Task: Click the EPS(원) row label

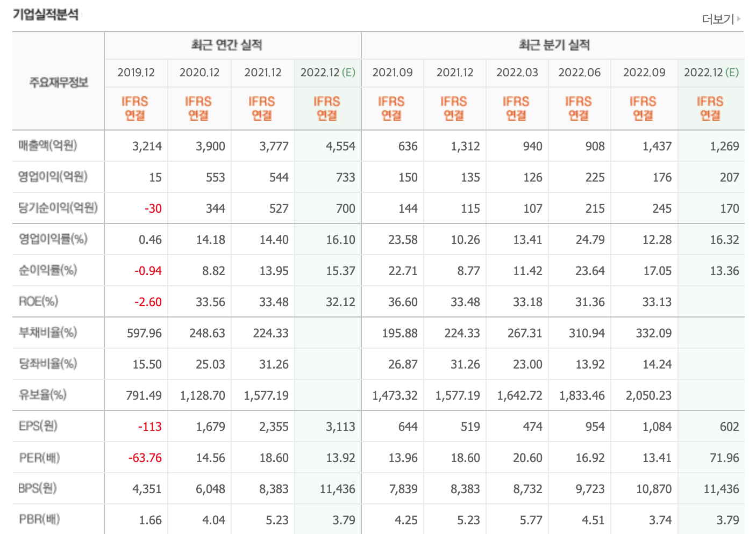Action: click(38, 426)
